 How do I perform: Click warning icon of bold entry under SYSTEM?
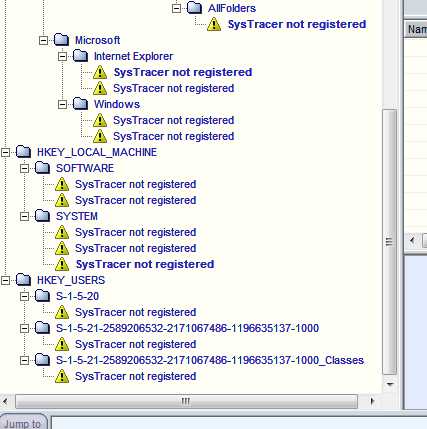point(62,264)
